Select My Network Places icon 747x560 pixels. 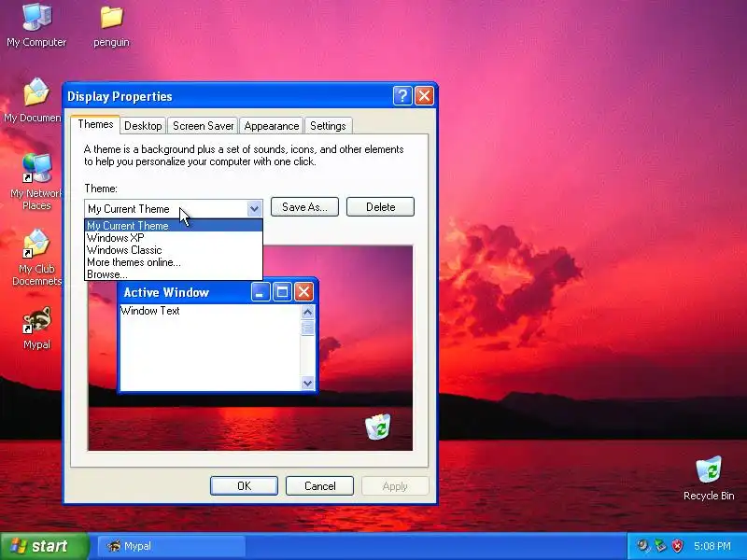36,182
